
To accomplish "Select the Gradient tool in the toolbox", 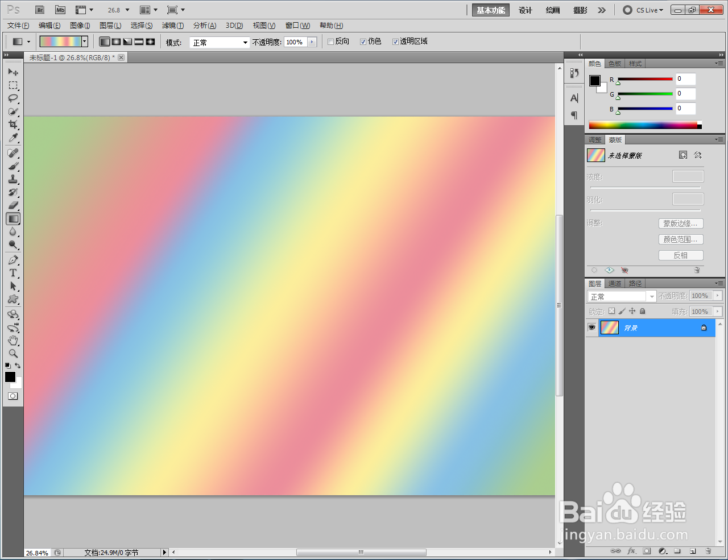I will coord(13,218).
